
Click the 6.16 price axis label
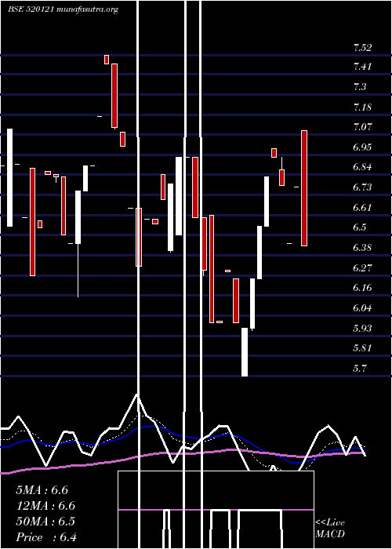pos(362,288)
